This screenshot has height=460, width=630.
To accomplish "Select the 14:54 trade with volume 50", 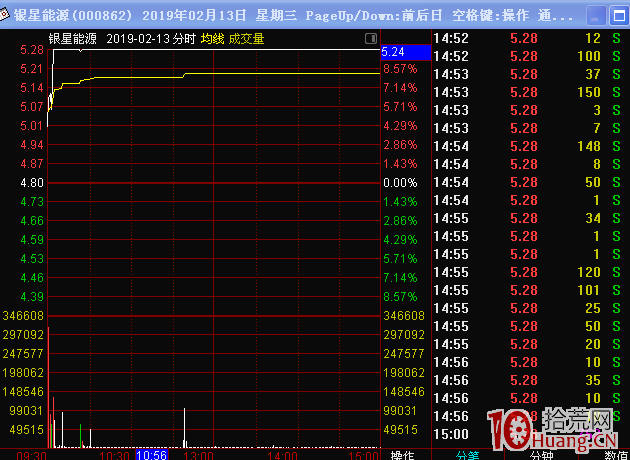I will tap(531, 182).
